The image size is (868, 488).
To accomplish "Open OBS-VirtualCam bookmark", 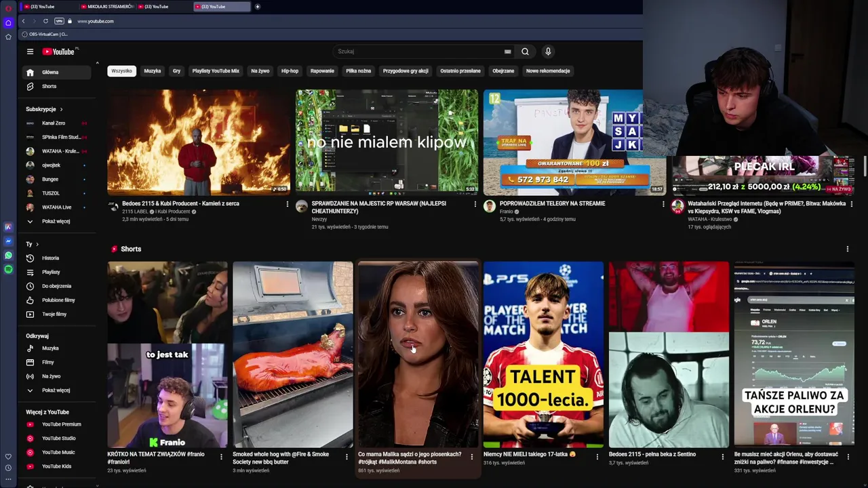I will pyautogui.click(x=45, y=34).
